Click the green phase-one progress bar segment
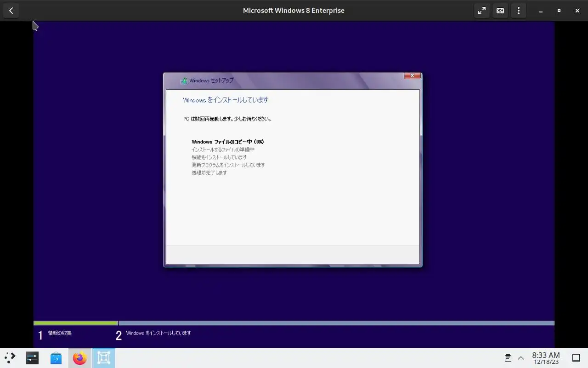 click(x=76, y=323)
